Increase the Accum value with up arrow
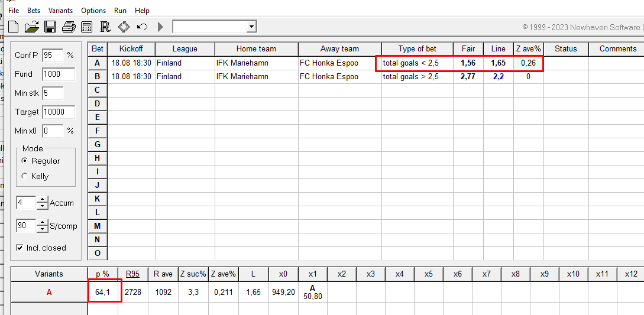644x315 pixels. pos(43,200)
